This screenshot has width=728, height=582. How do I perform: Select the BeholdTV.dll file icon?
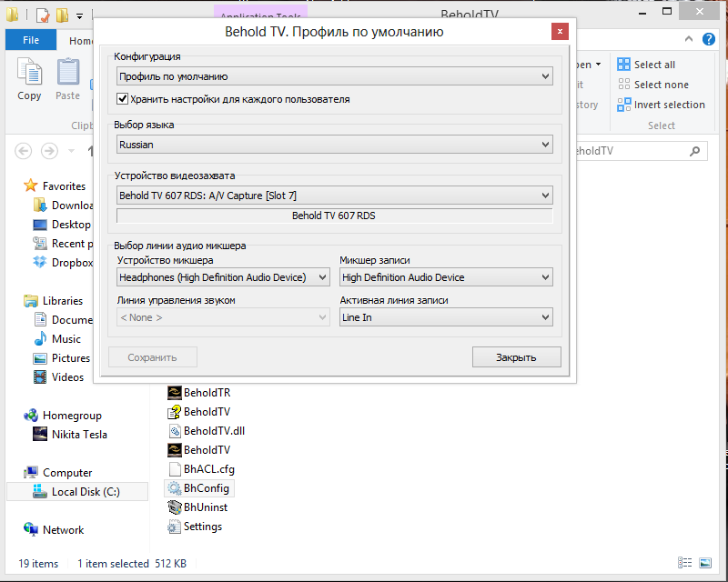tap(176, 431)
